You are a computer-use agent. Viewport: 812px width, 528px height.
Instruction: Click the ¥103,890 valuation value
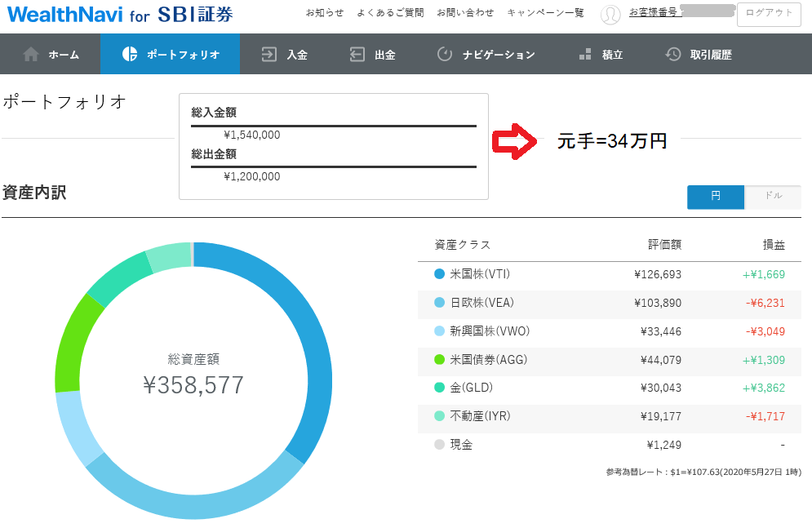658,303
